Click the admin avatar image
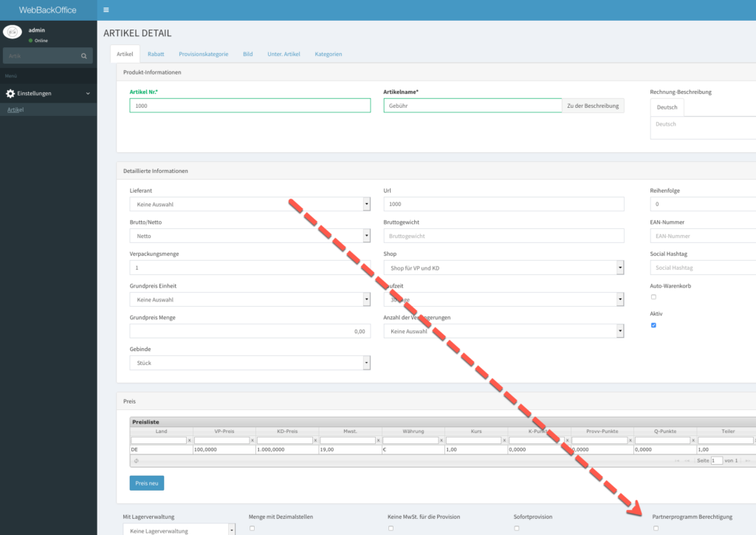The width and height of the screenshot is (756, 535). click(13, 33)
